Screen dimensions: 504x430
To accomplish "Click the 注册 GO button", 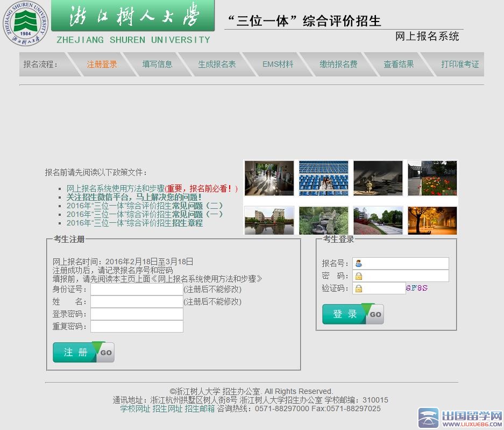I will (x=83, y=353).
